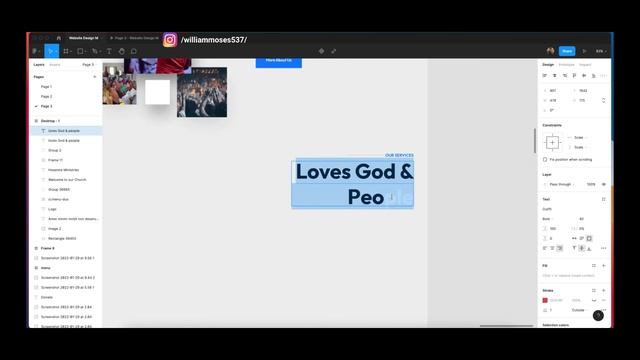Open horizontal constraint Scale dropdown
640x360 pixels.
(580, 138)
